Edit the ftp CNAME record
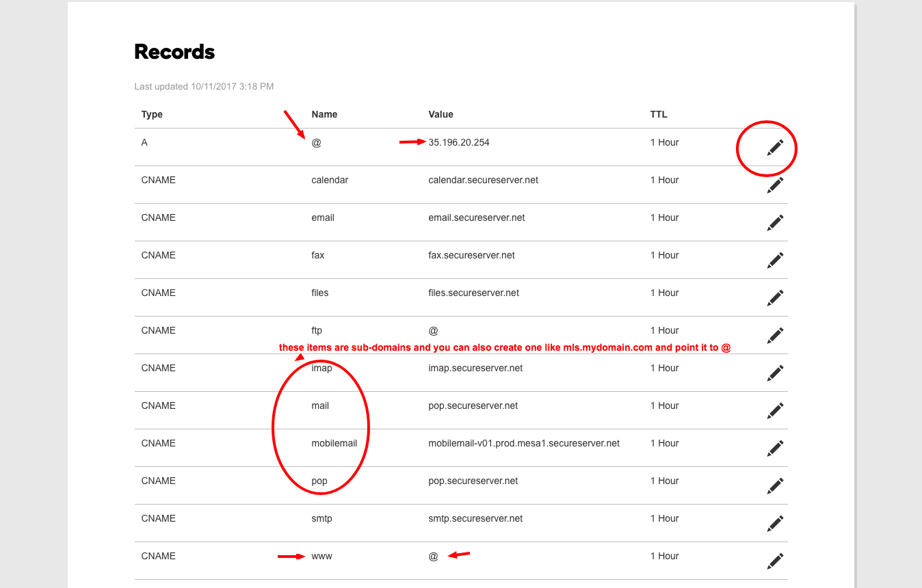Image resolution: width=922 pixels, height=588 pixels. coord(775,336)
